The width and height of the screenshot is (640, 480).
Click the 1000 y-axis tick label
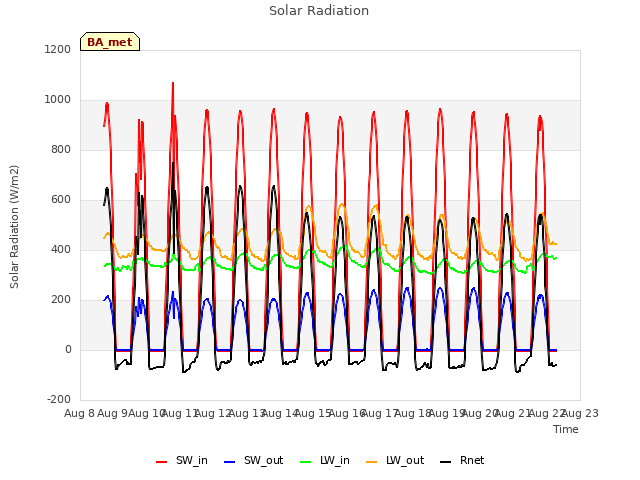(58, 100)
